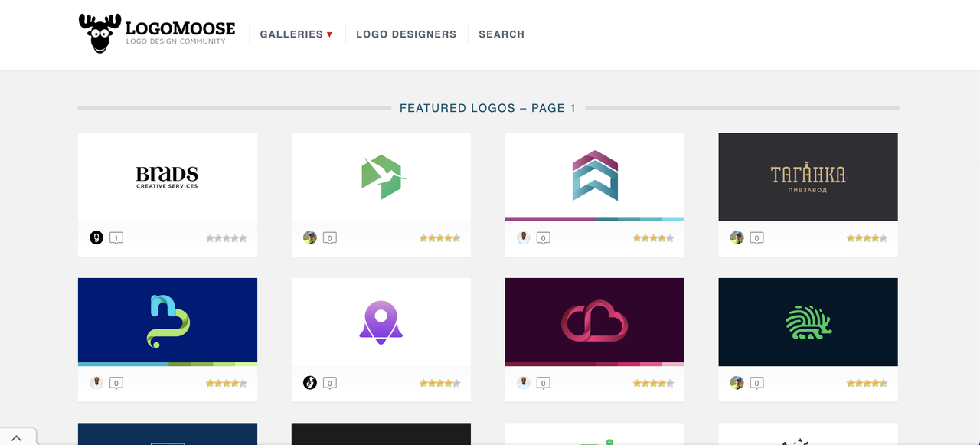Open comments icon on chevron logo card
Viewport: 980px width, 445px height.
[x=544, y=238]
